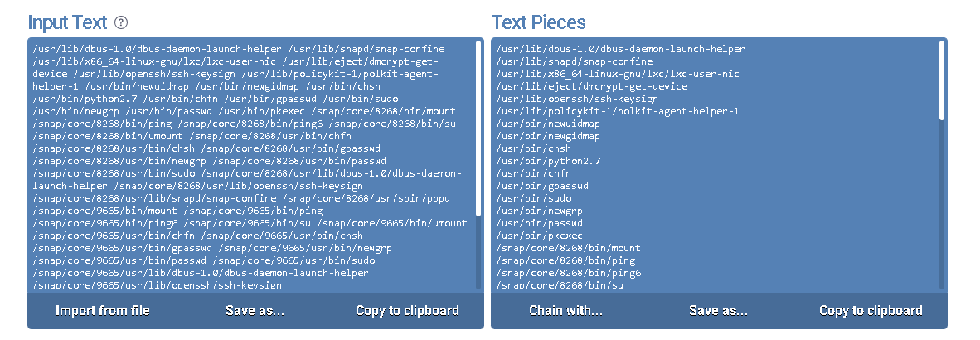The image size is (980, 340).
Task: Click the Input Text box scrollbar thumb
Action: pos(478,129)
